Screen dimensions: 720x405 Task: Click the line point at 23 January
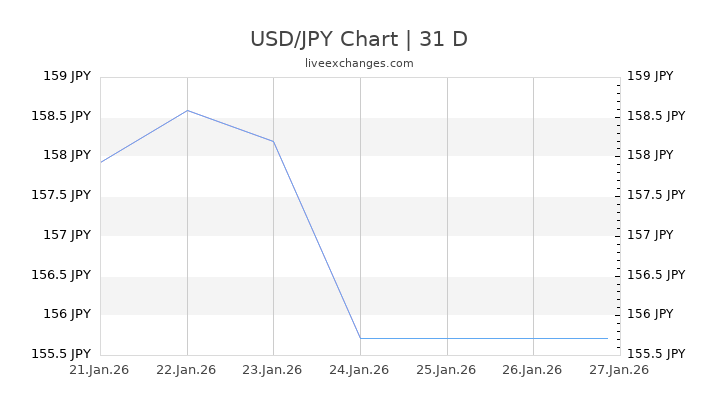coord(273,141)
